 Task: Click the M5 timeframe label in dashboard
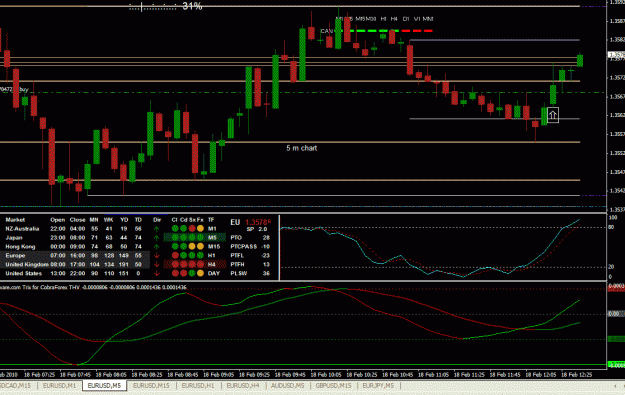pos(212,238)
